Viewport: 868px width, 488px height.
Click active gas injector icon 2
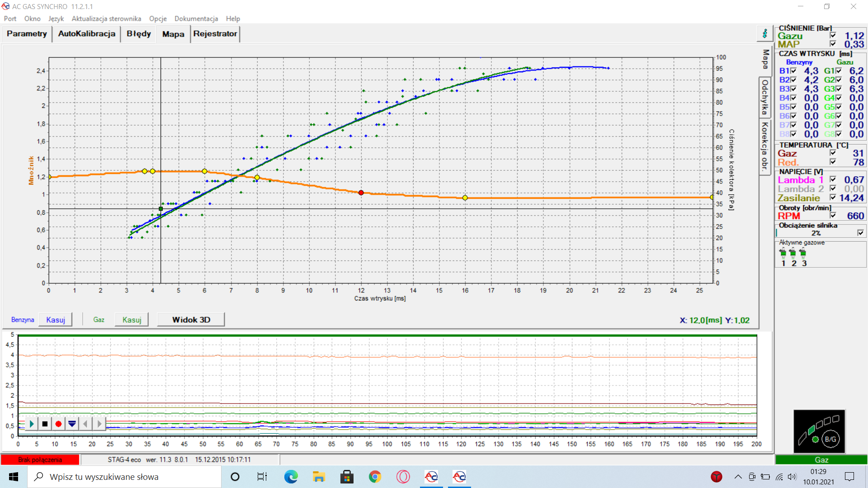click(793, 253)
